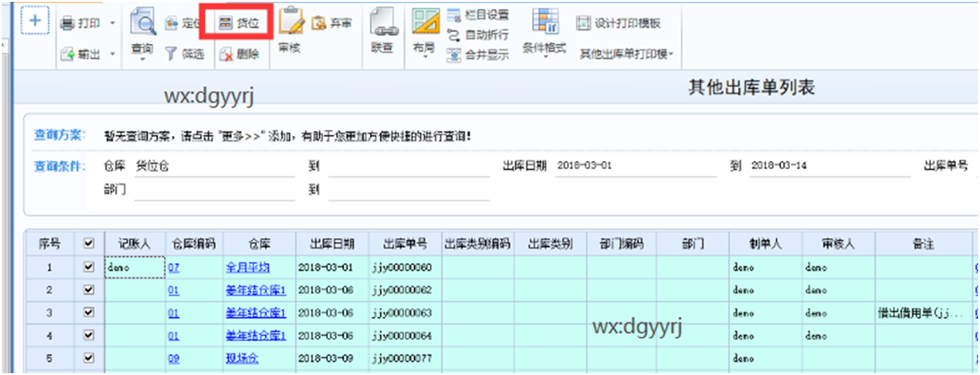Click the 布局 layout icon
This screenshot has height=375, width=980.
[425, 22]
